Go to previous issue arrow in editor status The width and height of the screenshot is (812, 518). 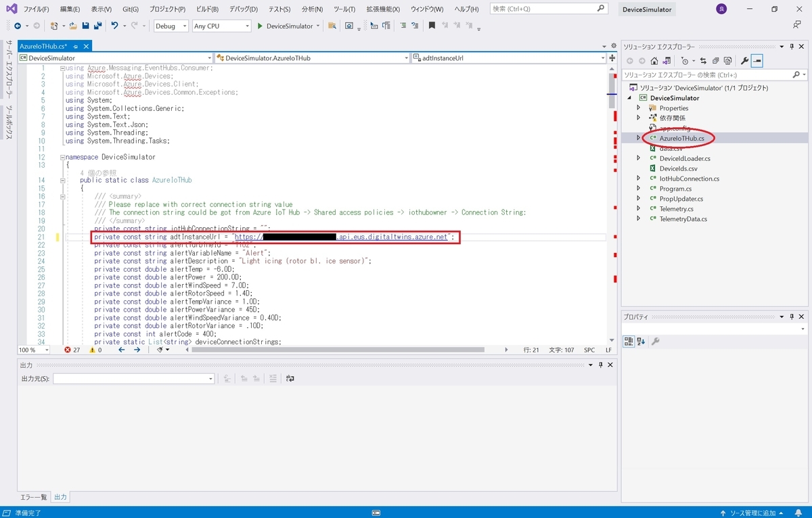[x=122, y=350]
